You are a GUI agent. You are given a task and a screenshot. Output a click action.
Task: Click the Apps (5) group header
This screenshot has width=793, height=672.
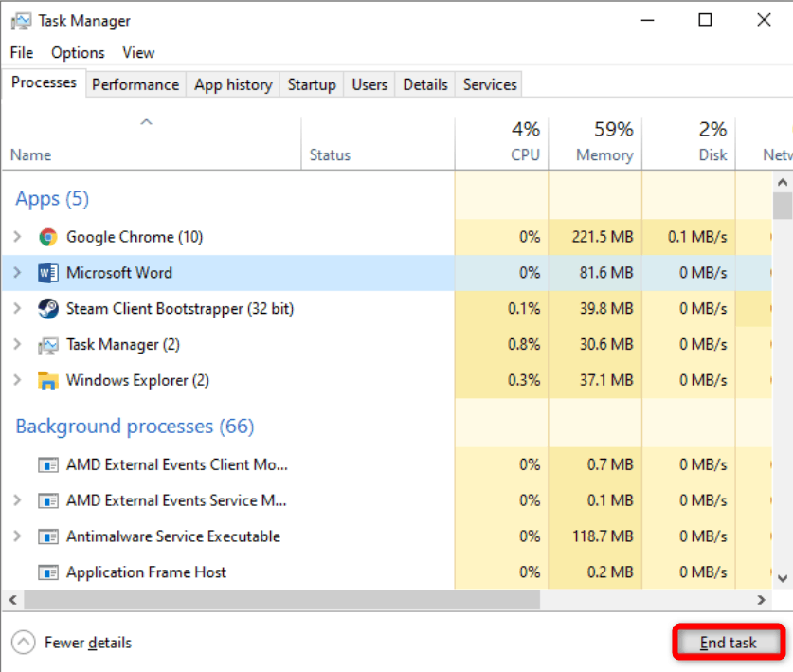(x=53, y=199)
